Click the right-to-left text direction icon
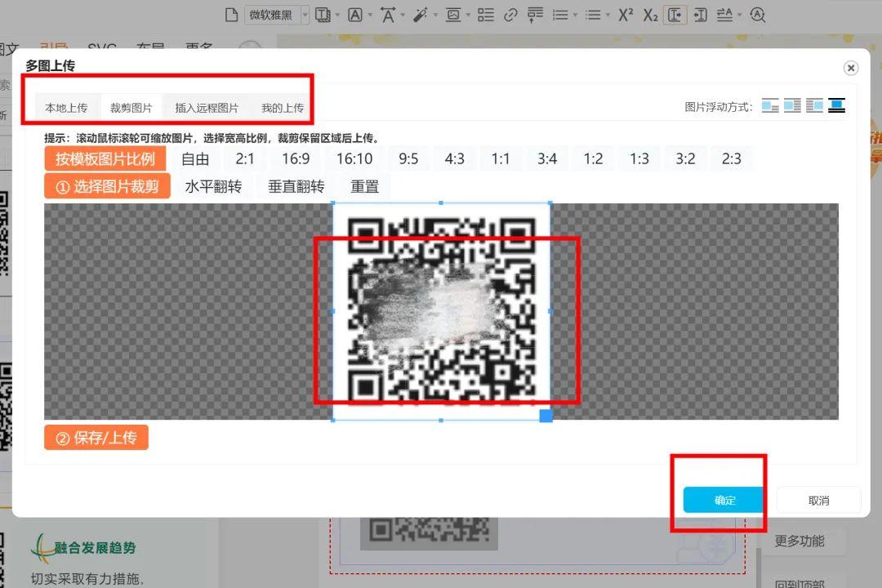The height and width of the screenshot is (588, 882). (x=701, y=15)
